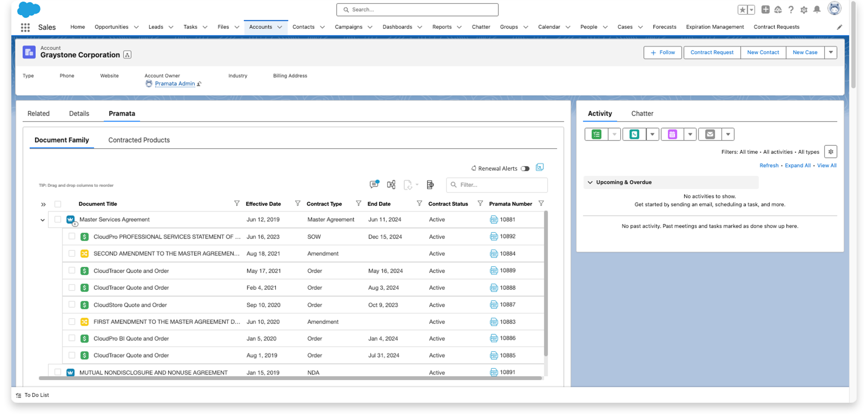Open the Setup gear icon
This screenshot has width=868, height=418.
tap(804, 10)
